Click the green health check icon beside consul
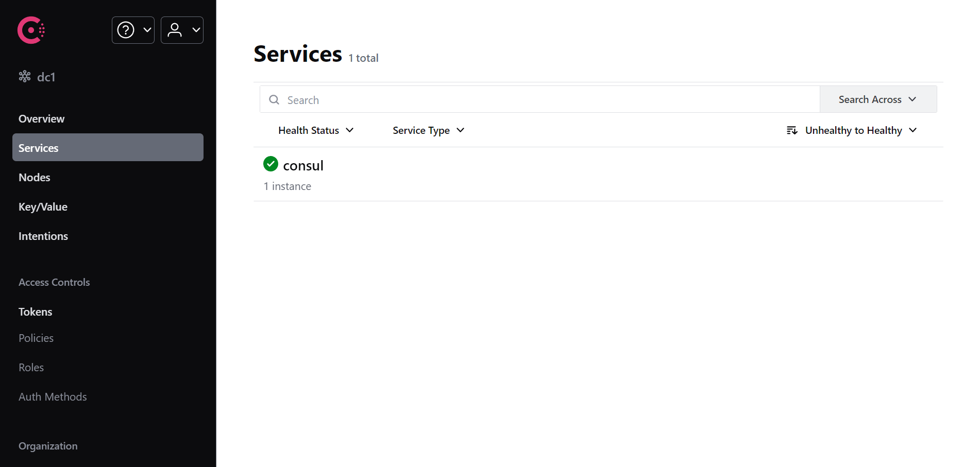The height and width of the screenshot is (467, 980). 270,164
